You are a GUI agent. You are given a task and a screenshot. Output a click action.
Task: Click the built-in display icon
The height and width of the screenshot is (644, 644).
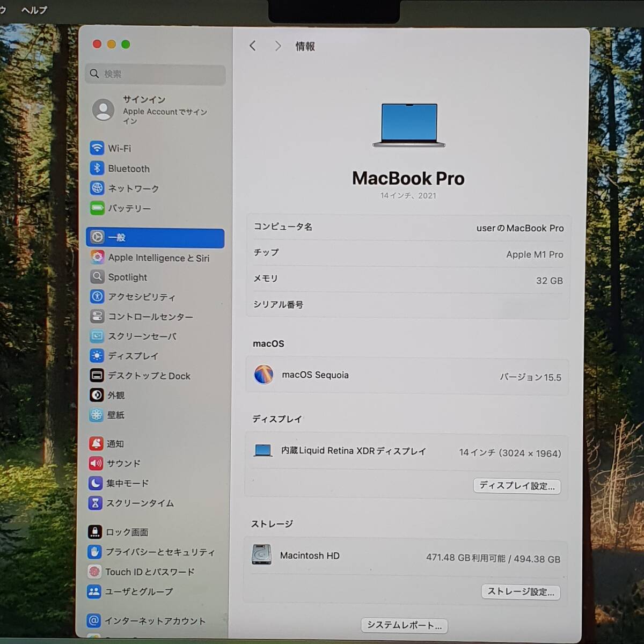point(263,450)
